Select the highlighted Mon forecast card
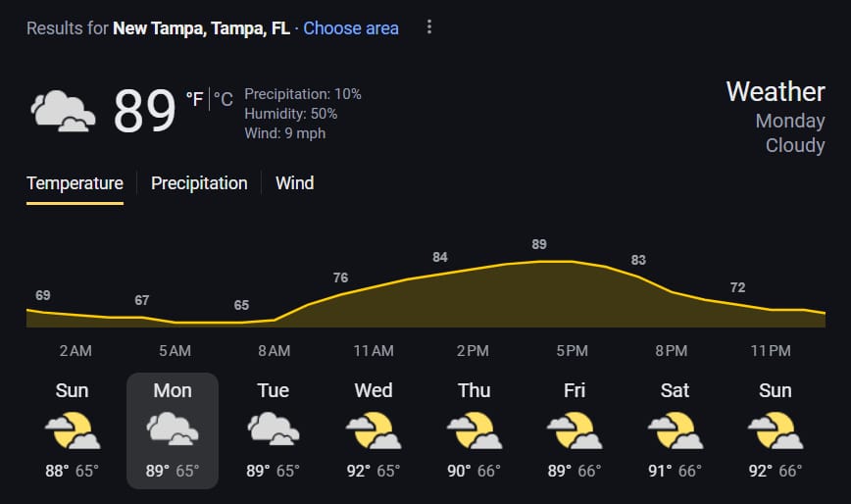Image resolution: width=851 pixels, height=504 pixels. (x=173, y=430)
